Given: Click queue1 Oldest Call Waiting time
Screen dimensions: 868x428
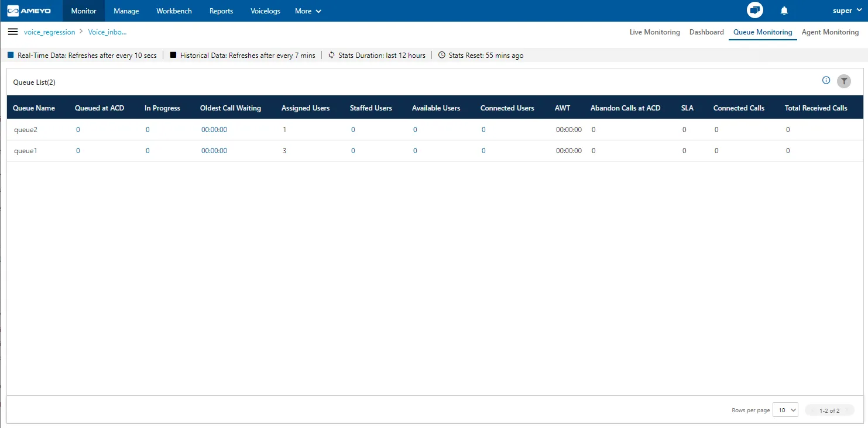Looking at the screenshot, I should [214, 151].
